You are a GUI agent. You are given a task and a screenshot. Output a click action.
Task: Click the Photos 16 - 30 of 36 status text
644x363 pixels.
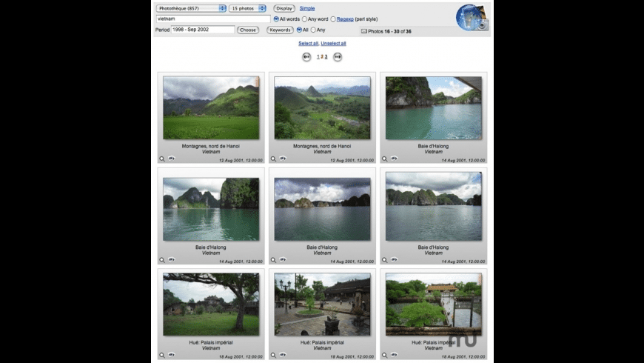[x=389, y=31]
